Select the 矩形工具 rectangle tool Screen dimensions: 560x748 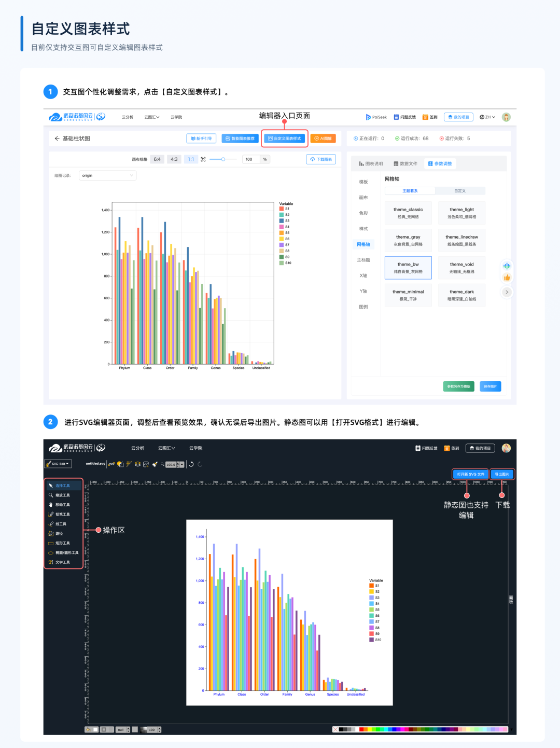[63, 543]
